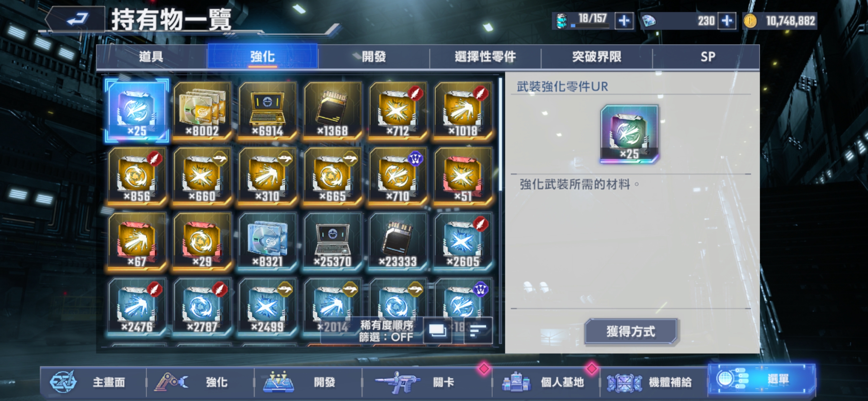Switch to the 突破界限 tab
868x401 pixels.
[x=596, y=57]
